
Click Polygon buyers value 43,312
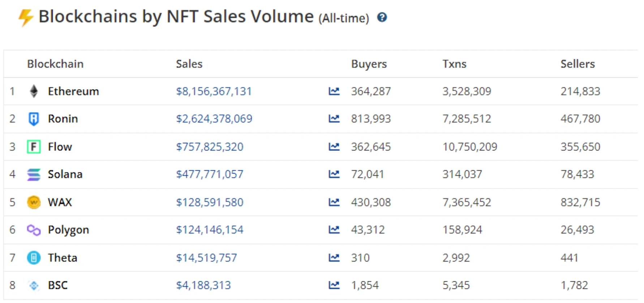pos(368,230)
